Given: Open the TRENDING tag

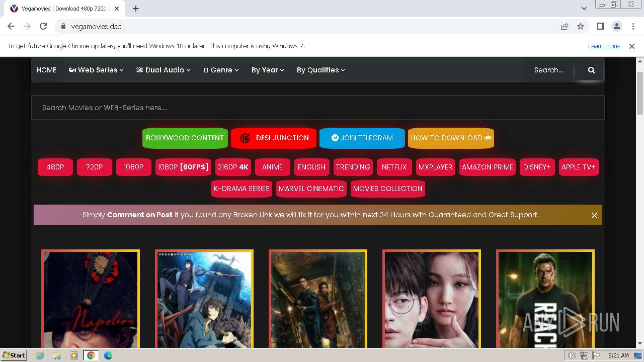Looking at the screenshot, I should pos(353,167).
